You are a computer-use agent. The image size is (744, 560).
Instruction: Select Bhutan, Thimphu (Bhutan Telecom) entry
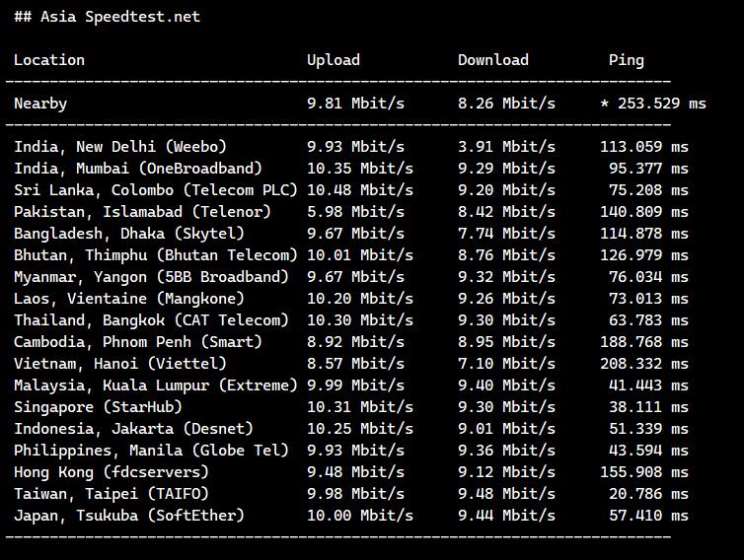pos(155,255)
